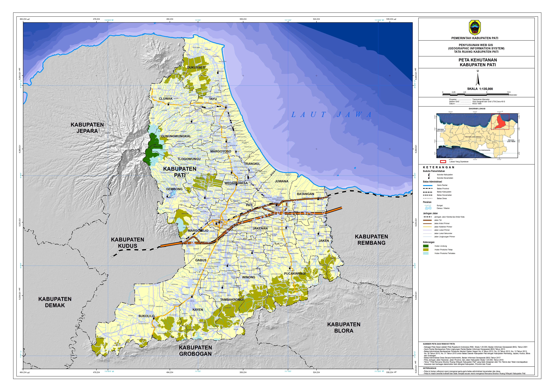Click the KABUPATEN DEMAK label

55,302
